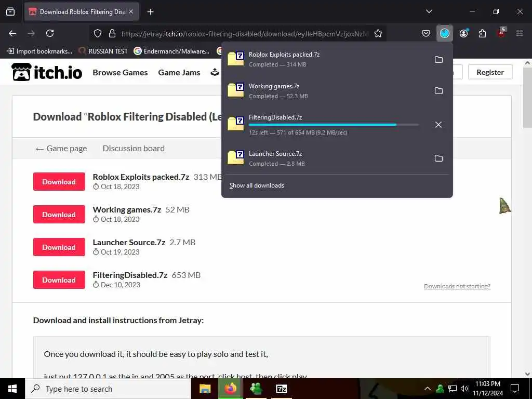The width and height of the screenshot is (532, 399).
Task: Click the padlock site info icon
Action: coord(112,33)
